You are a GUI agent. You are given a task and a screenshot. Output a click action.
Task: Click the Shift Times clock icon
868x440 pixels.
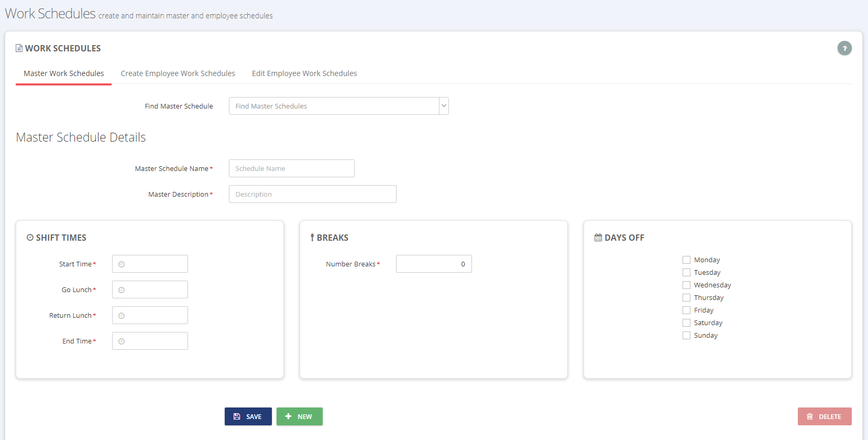(x=30, y=238)
